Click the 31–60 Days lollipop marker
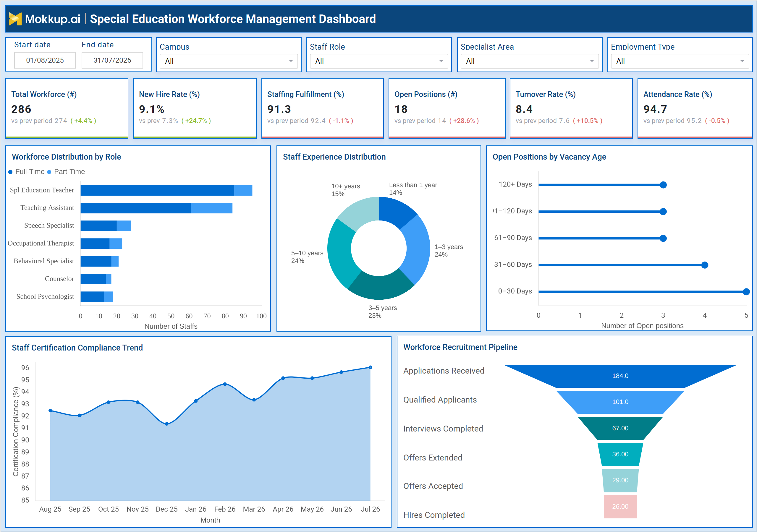757x532 pixels. [x=705, y=265]
